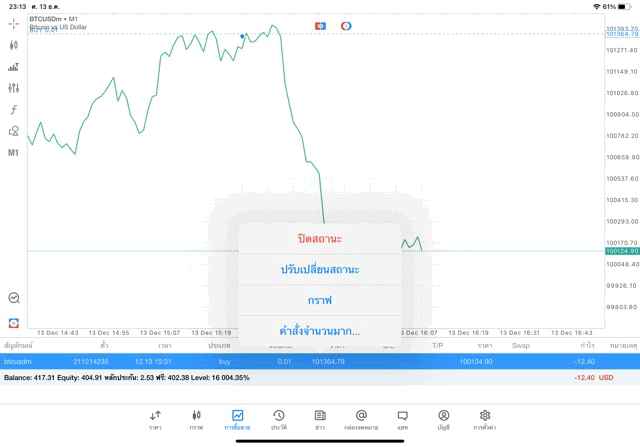
Task: Open the กล่องจดหมาย (mailbox) tab
Action: (361, 419)
